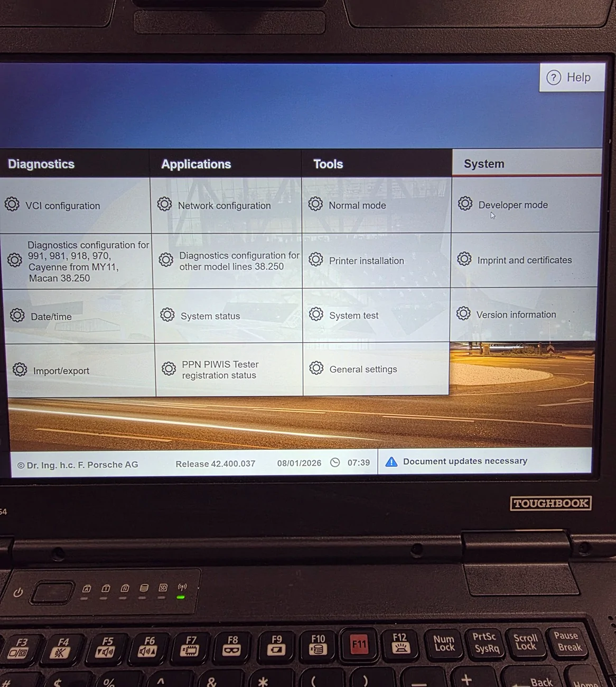
Task: Click gear icon beside PPN PIWIS Tester registration
Action: click(169, 369)
